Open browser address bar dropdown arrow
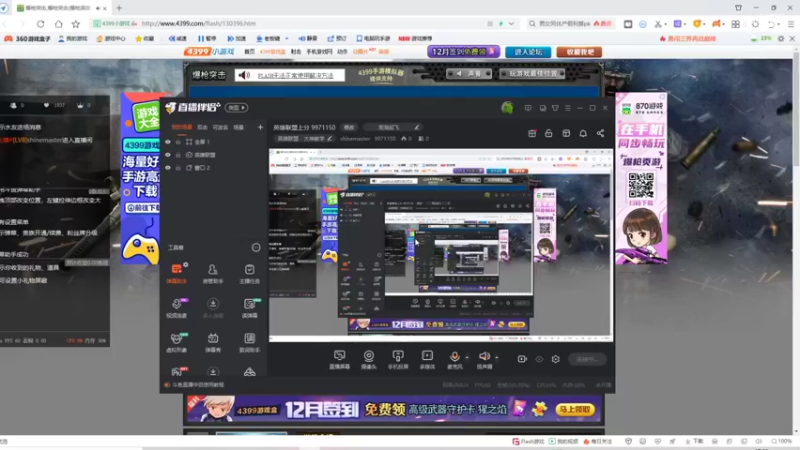Image resolution: width=800 pixels, height=450 pixels. [x=511, y=23]
